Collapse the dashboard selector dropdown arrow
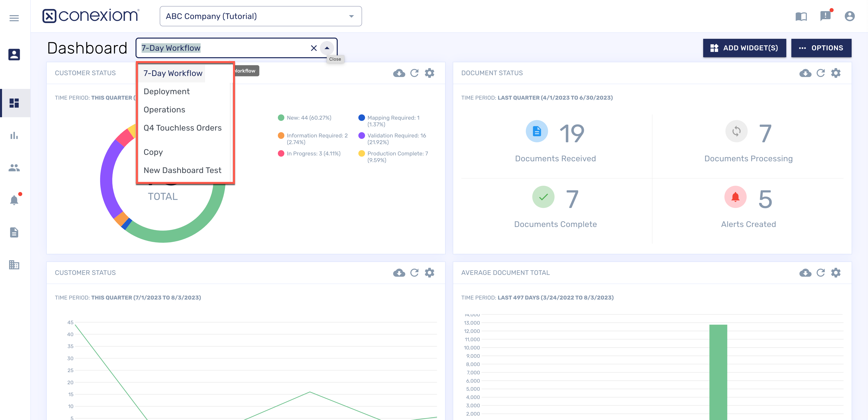Viewport: 868px width, 420px height. (x=327, y=48)
